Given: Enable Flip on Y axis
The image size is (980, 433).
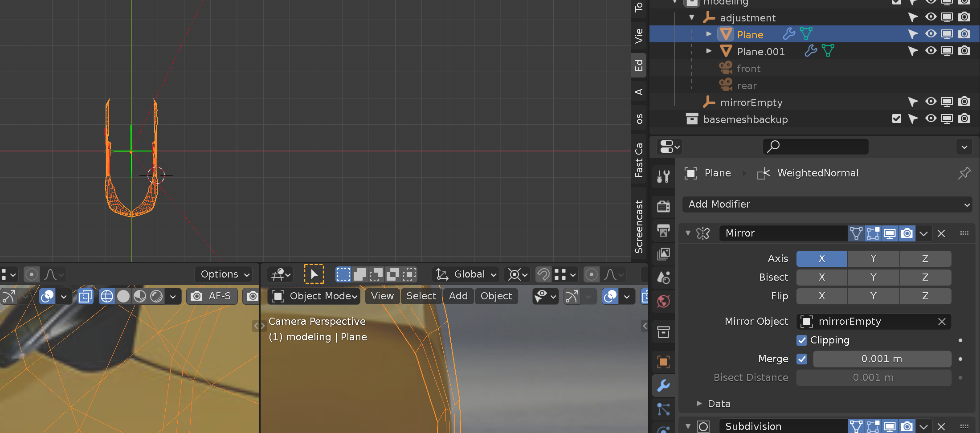Looking at the screenshot, I should tap(874, 296).
